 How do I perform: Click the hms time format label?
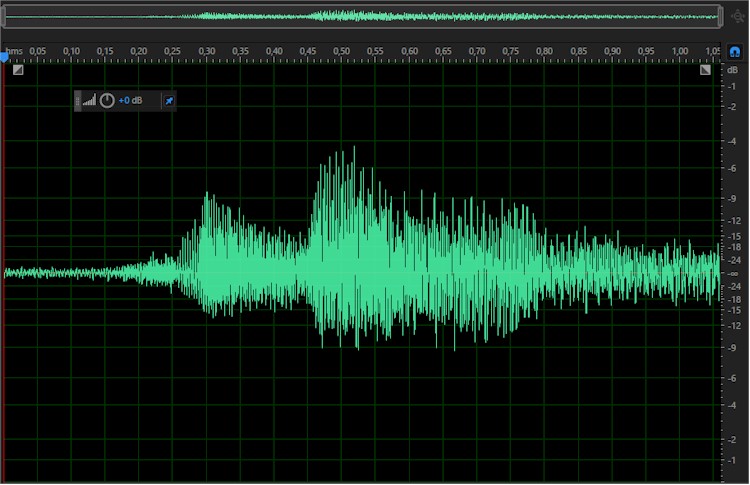(14, 51)
